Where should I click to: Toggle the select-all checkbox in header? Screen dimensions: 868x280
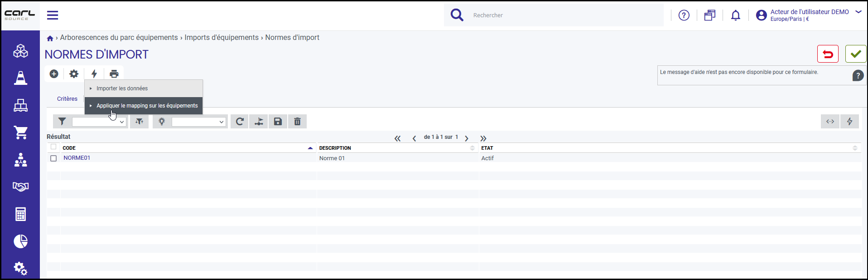[53, 147]
